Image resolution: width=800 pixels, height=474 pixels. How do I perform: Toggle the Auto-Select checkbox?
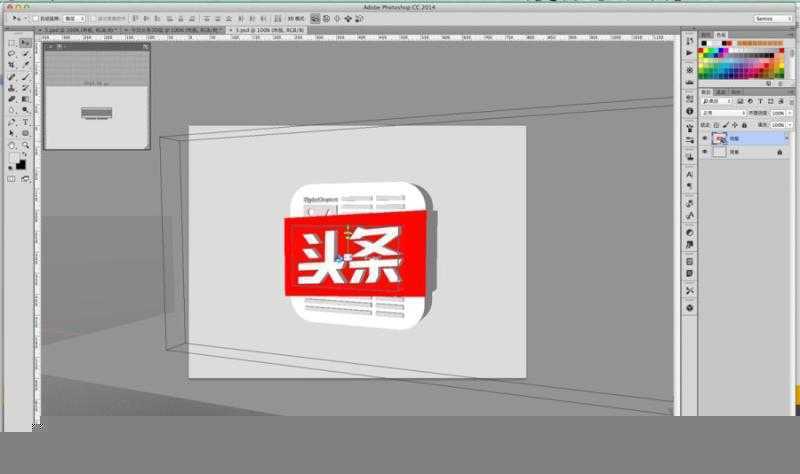pos(36,19)
